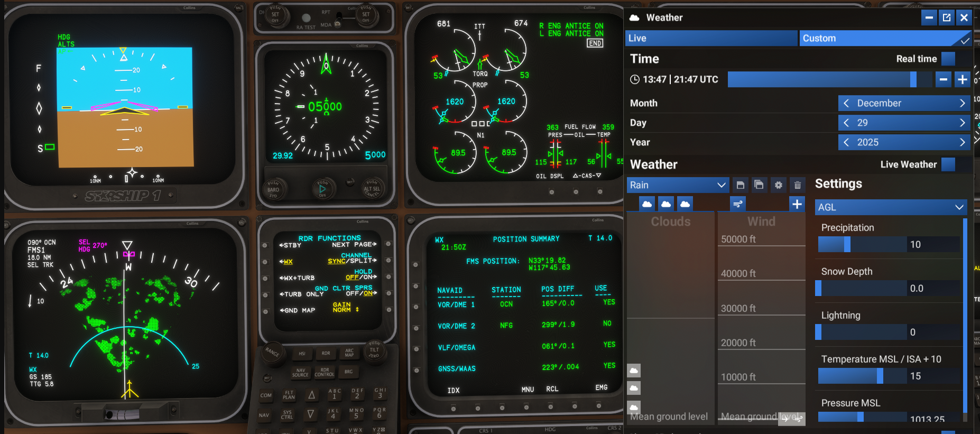Viewport: 980px width, 434px height.
Task: Select the middle cloud icon above Clouds
Action: point(666,204)
